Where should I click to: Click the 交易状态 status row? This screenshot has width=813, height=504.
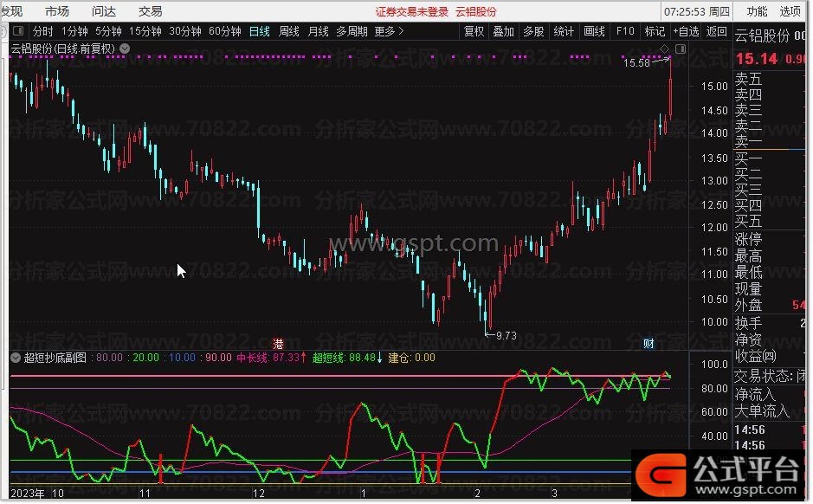point(770,376)
